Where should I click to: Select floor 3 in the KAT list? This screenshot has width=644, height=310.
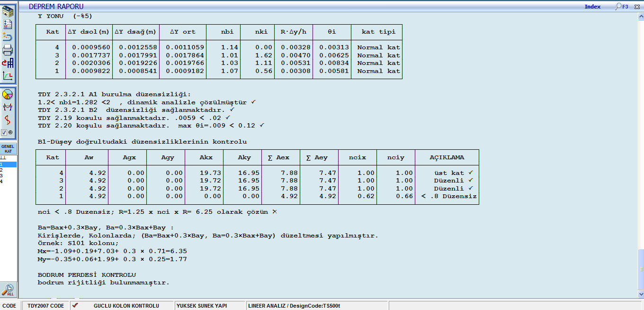[8, 175]
